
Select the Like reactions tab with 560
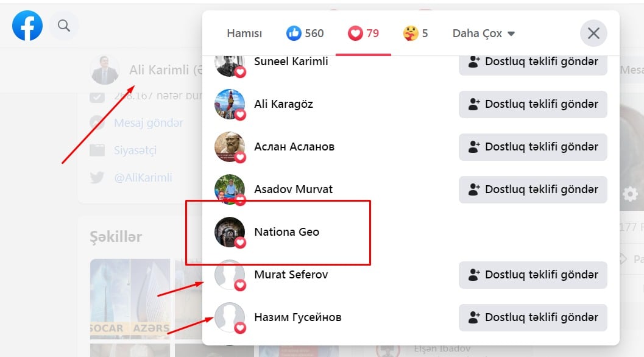(305, 34)
